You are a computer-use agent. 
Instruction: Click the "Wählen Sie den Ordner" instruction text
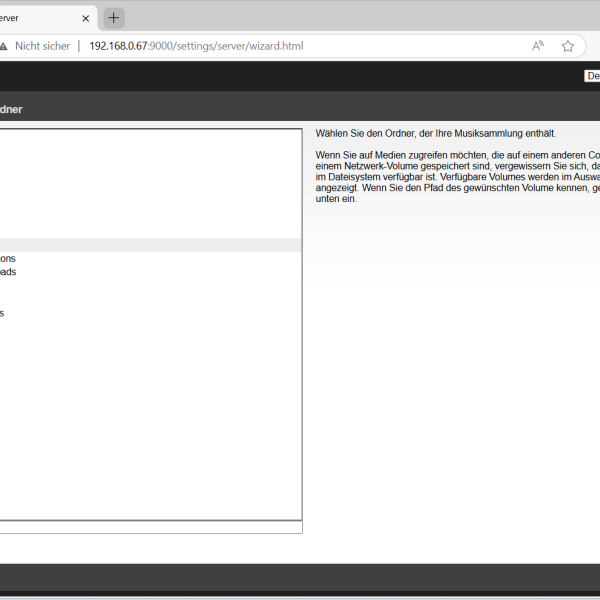pyautogui.click(x=435, y=134)
